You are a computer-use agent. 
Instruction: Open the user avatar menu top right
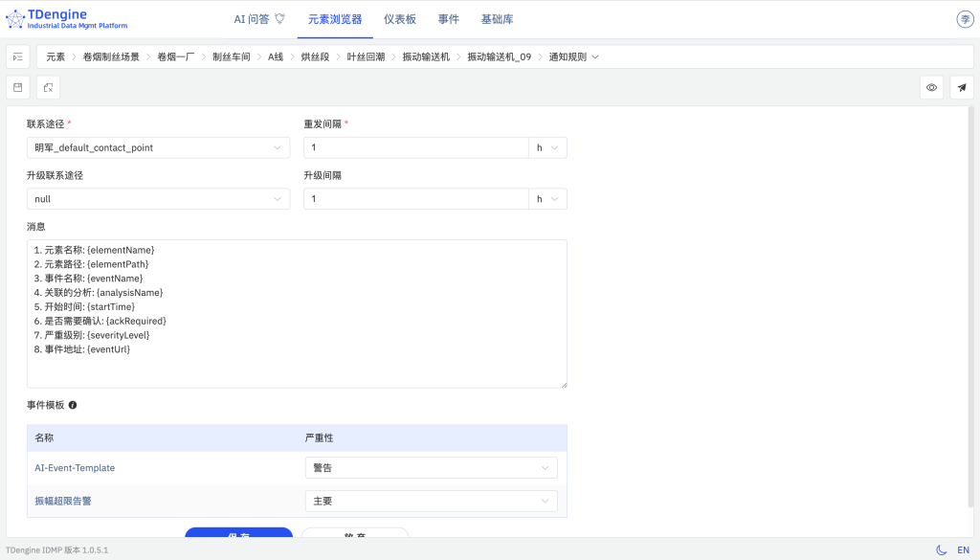[965, 18]
